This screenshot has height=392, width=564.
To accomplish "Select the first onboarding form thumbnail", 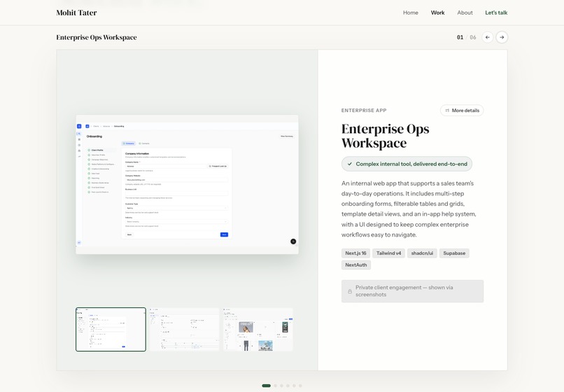I will (111, 330).
